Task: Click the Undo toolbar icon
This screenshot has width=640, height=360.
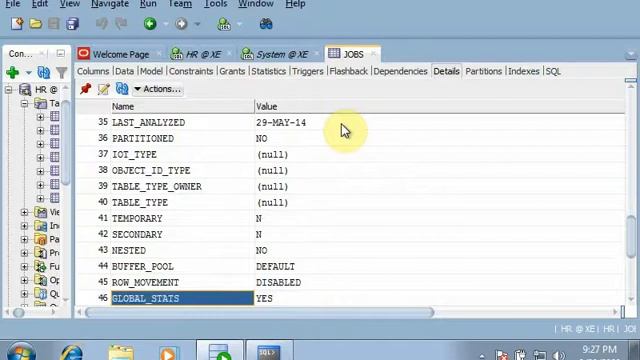Action: pos(102,24)
